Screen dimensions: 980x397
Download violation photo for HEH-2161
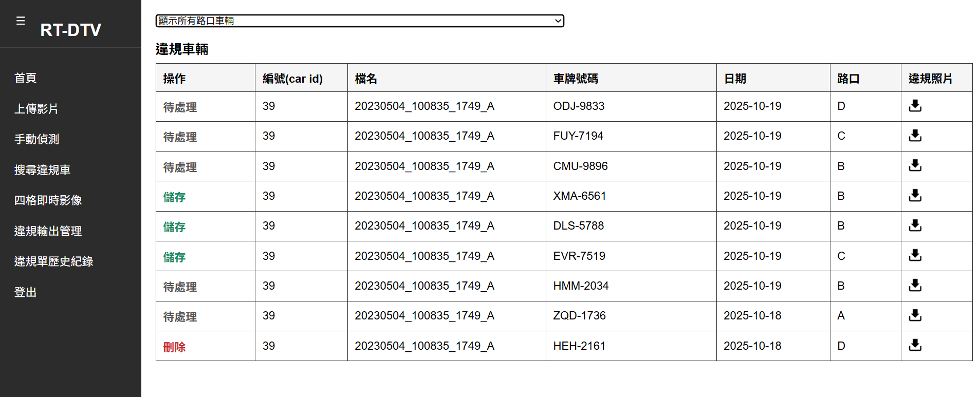915,345
